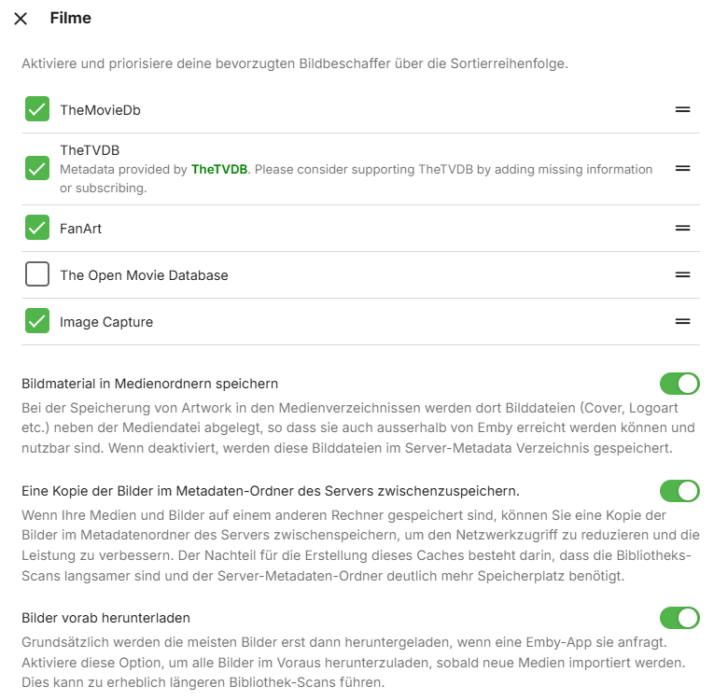Uncheck the TheMovieDb checkbox

coord(37,109)
